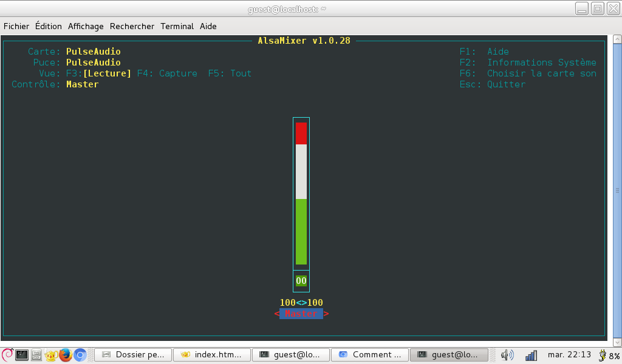Minimize the terminal window
The height and width of the screenshot is (364, 622).
click(582, 8)
